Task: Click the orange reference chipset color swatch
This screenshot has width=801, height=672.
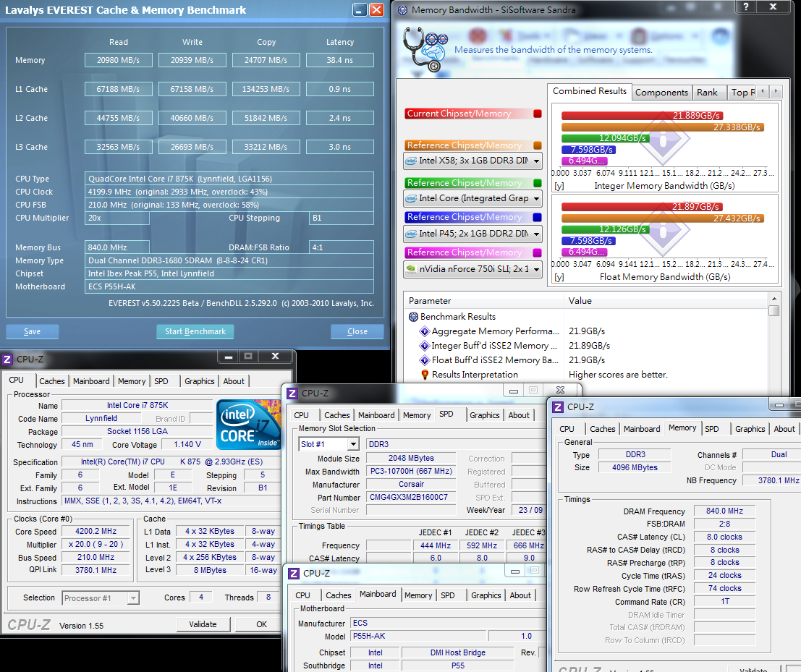Action: (538, 145)
